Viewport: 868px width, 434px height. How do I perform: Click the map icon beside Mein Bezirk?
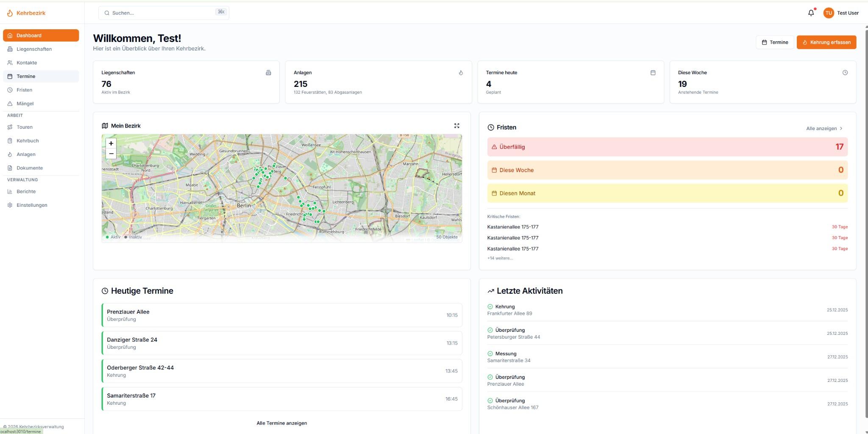pos(105,125)
